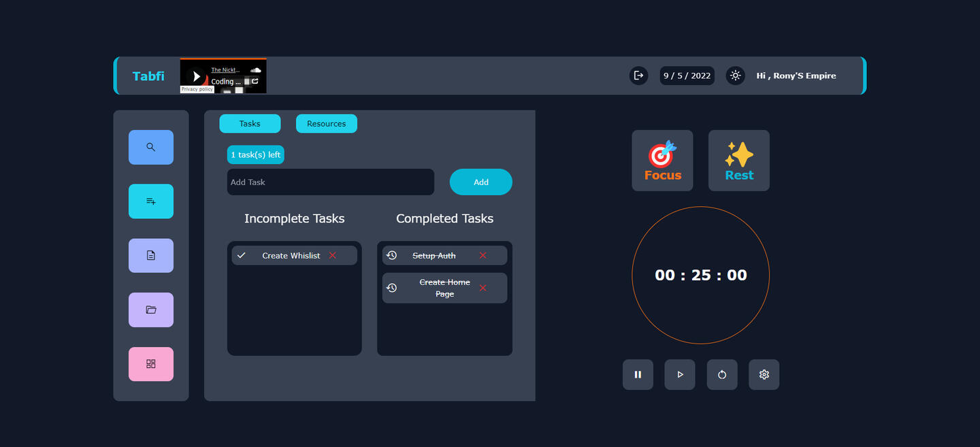980x447 pixels.
Task: Mark Create Whislist task as complete
Action: tap(242, 256)
